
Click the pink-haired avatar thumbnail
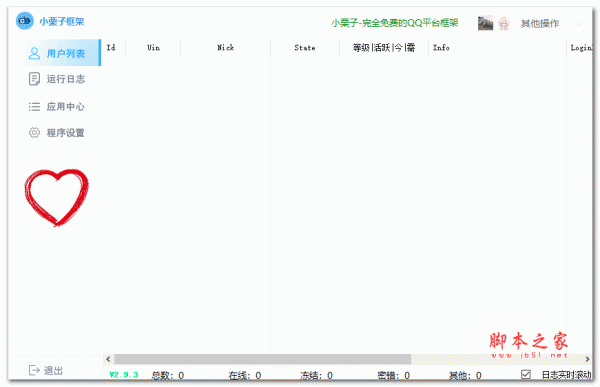click(504, 23)
